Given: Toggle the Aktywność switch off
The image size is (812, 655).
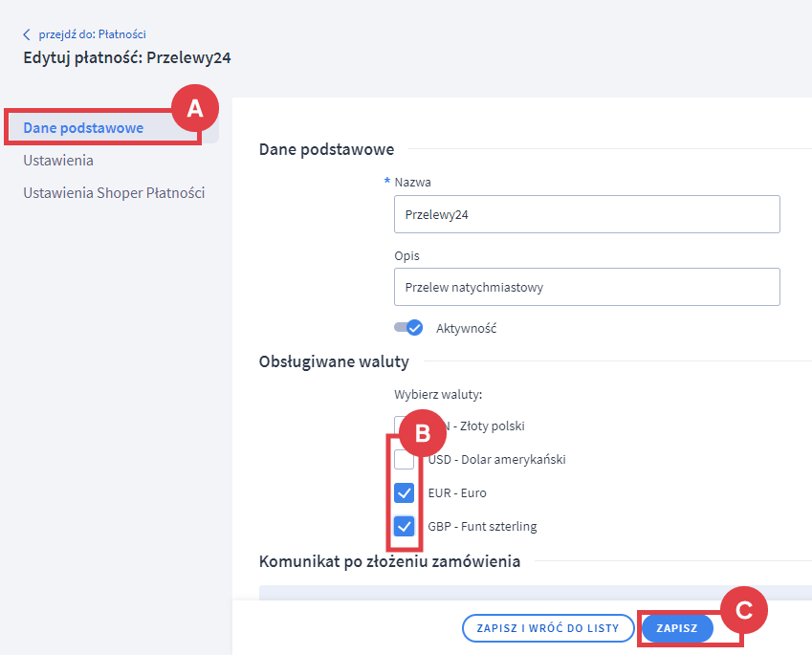Looking at the screenshot, I should tap(408, 328).
